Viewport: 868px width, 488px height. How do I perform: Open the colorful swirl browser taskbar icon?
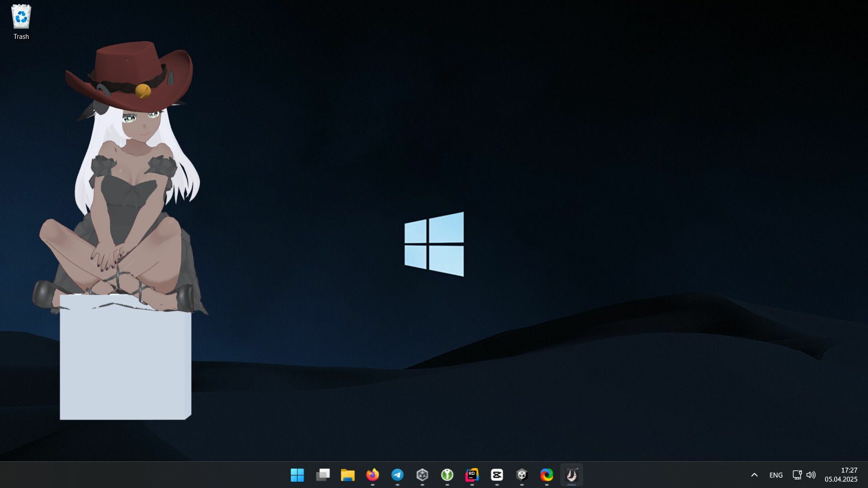click(x=547, y=475)
